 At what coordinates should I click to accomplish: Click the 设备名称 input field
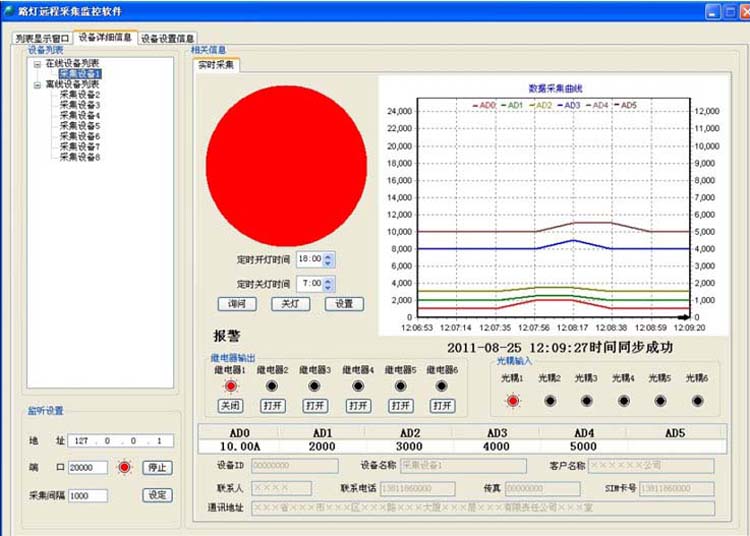463,465
